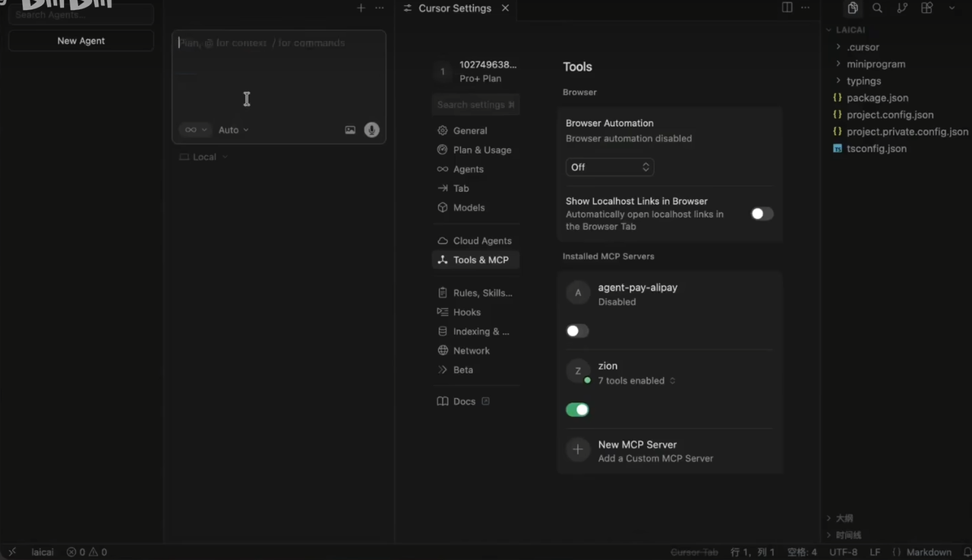The image size is (972, 560).
Task: Open the Search view icon
Action: [x=877, y=8]
